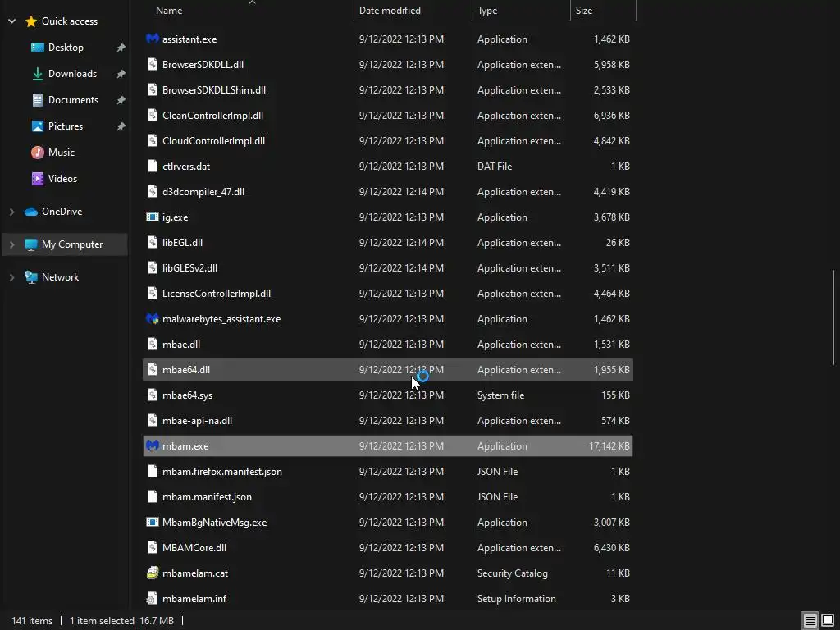
Task: Select the mbae64.dll file
Action: coord(388,370)
